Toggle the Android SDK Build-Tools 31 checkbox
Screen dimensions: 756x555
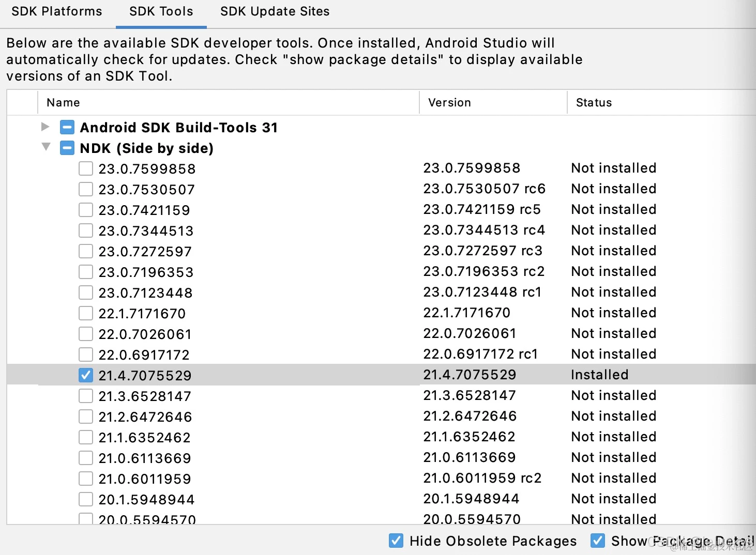click(x=67, y=127)
